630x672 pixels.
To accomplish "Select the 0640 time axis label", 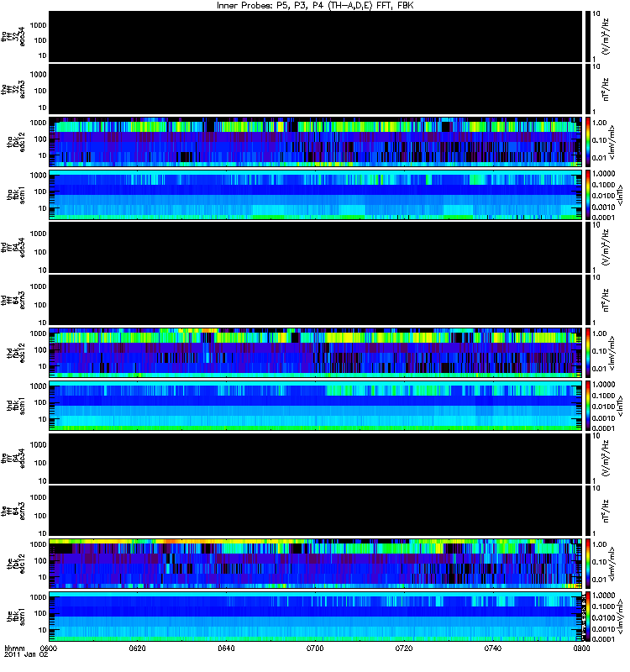I will 226,648.
